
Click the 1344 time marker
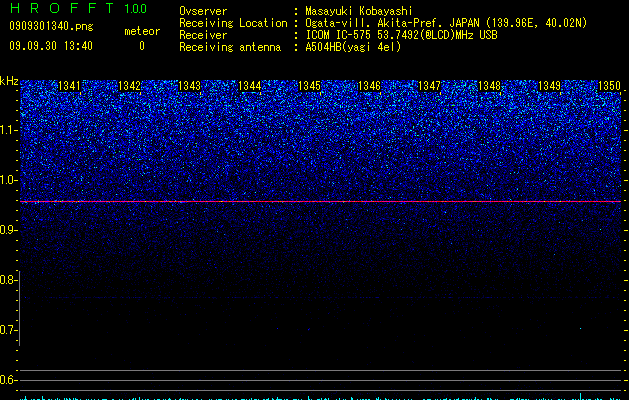tap(250, 86)
